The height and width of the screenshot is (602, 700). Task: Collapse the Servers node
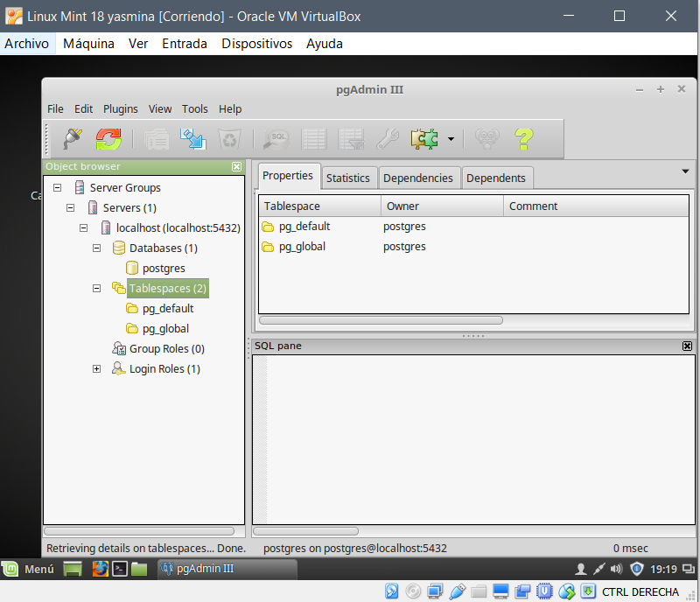point(71,207)
